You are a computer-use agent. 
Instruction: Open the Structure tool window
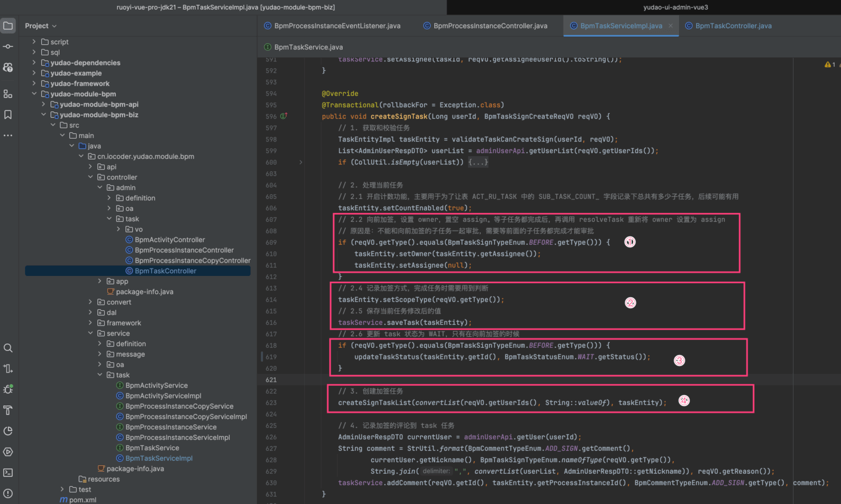(8, 94)
